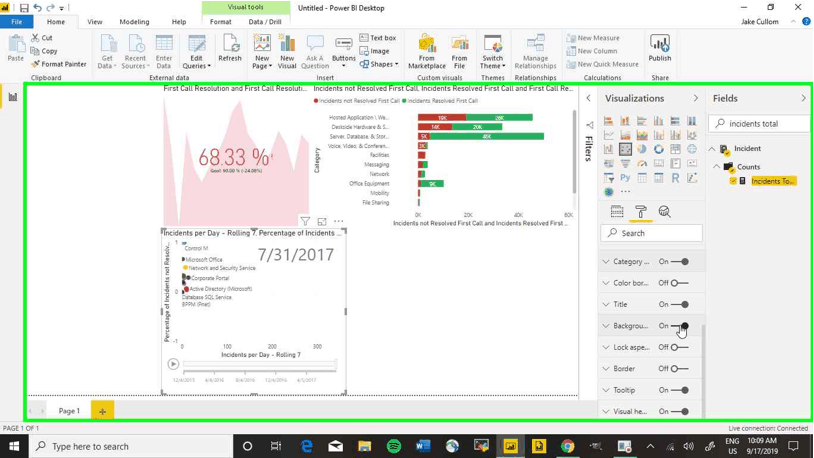Open the Switch Theme dropdown

[x=493, y=52]
